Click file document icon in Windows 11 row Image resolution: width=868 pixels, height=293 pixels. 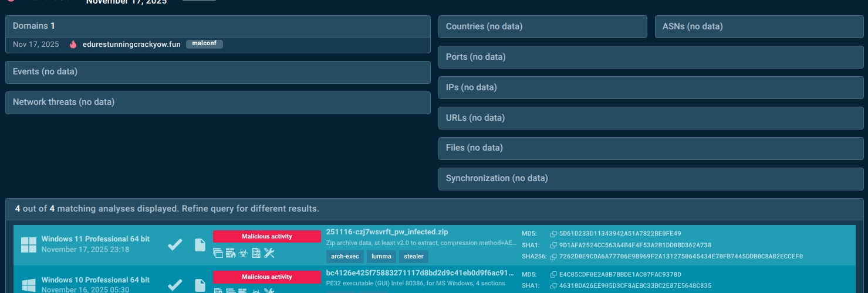[x=200, y=245]
